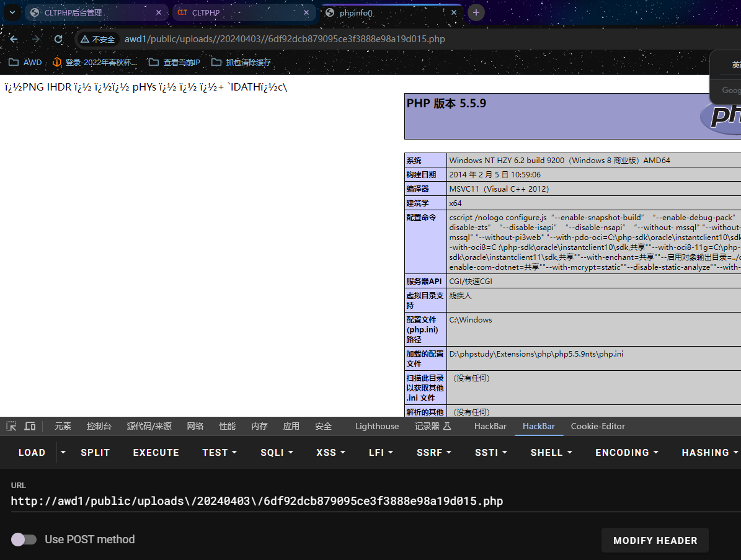
Task: Expand the SSRF dropdown menu
Action: click(x=434, y=453)
